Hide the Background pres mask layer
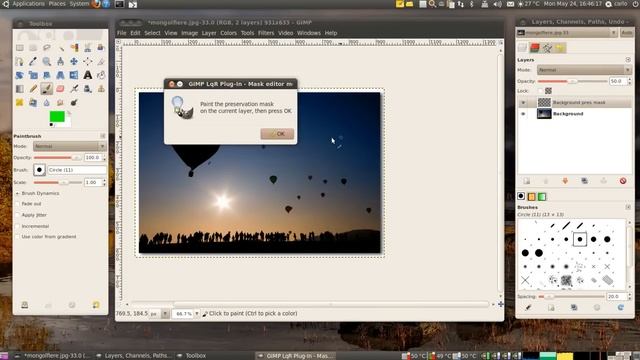The width and height of the screenshot is (640, 360). (523, 102)
